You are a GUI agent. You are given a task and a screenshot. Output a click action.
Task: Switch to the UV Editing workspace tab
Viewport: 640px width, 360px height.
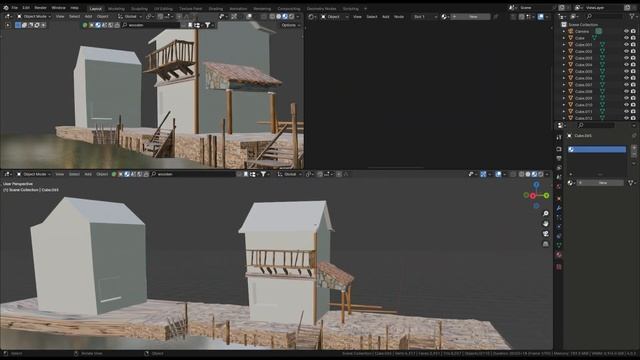point(163,8)
